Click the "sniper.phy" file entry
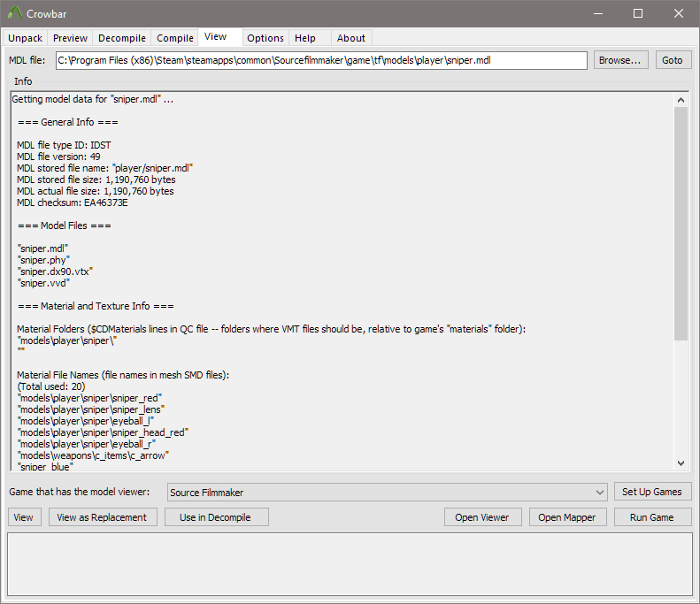 [x=43, y=260]
